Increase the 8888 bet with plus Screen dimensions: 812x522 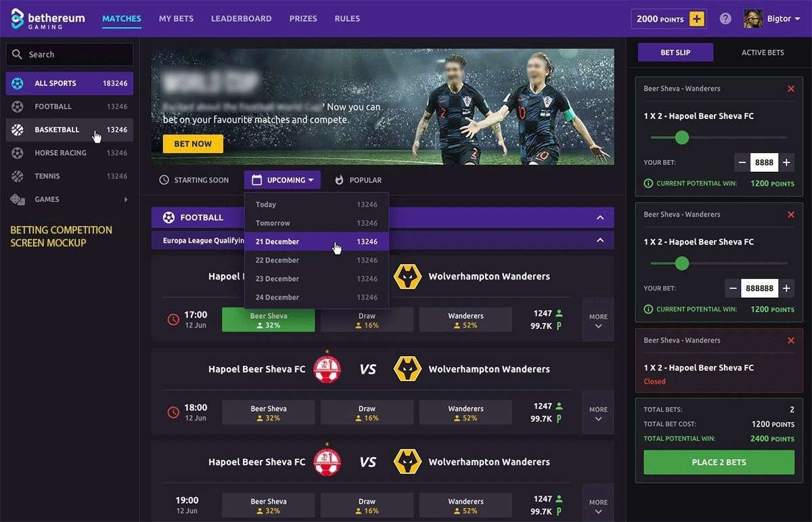click(x=786, y=162)
